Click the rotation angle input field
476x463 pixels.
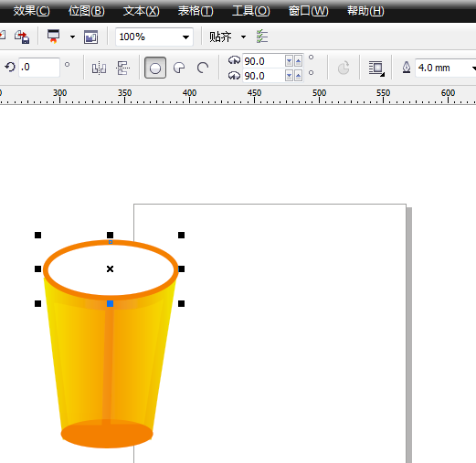tap(38, 67)
